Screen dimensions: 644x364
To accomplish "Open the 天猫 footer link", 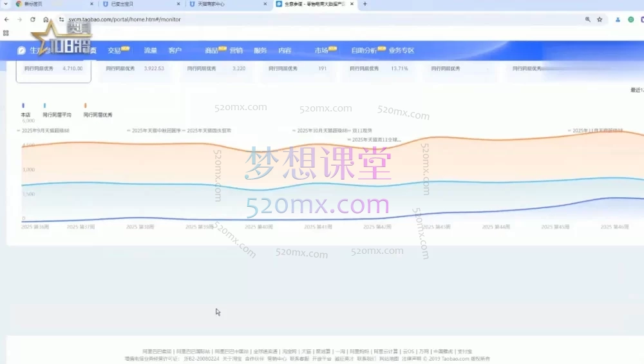I will [307, 352].
